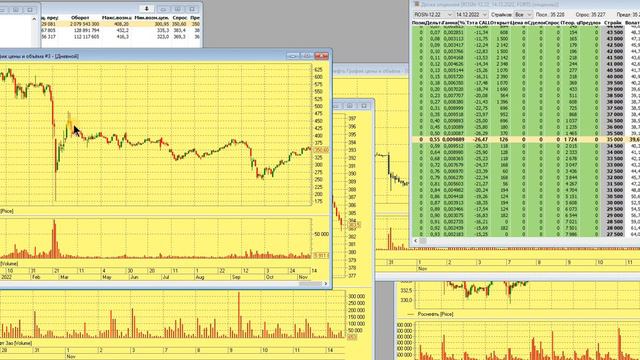This screenshot has width=640, height=360.
Task: Click delta value 0,55 in the highlighted row
Action: pyautogui.click(x=434, y=139)
